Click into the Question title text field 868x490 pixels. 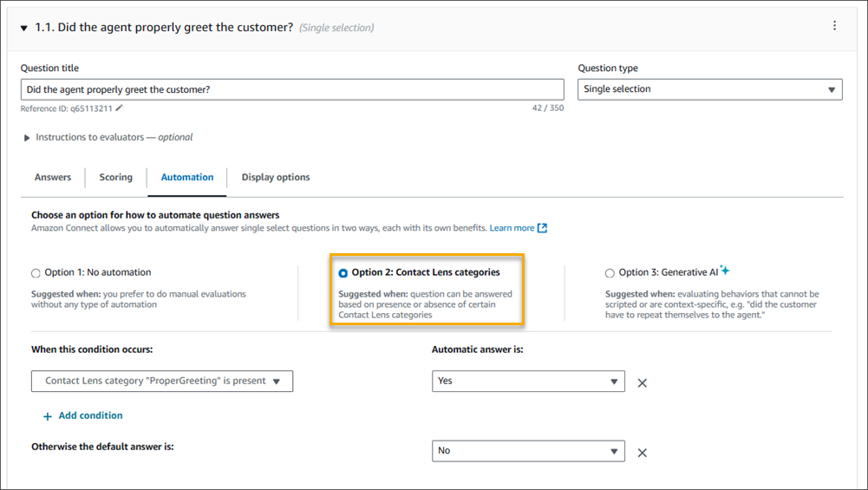click(x=291, y=89)
